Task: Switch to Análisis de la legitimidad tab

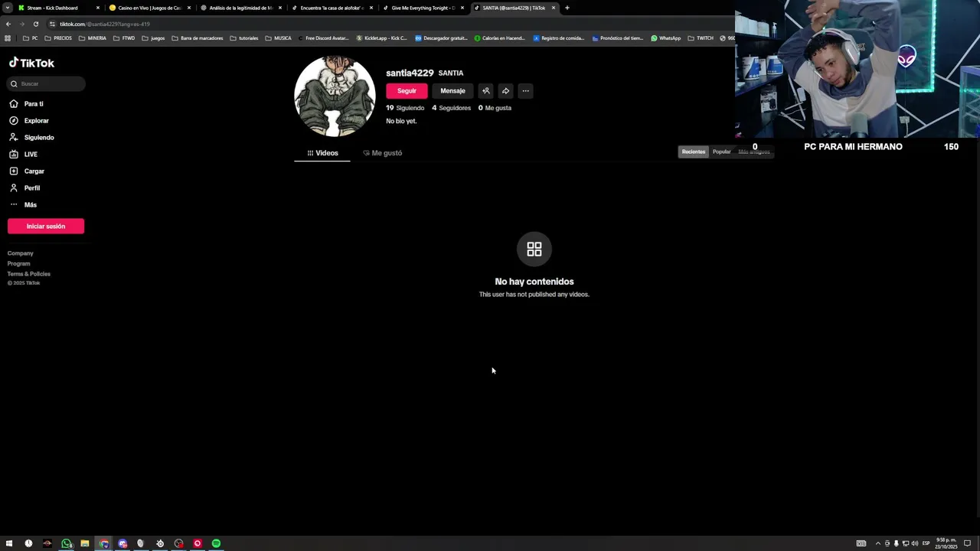Action: (241, 8)
